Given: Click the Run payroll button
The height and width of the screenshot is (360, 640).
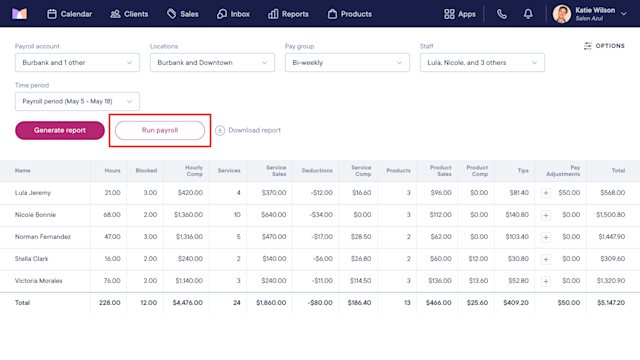Looking at the screenshot, I should pyautogui.click(x=160, y=130).
